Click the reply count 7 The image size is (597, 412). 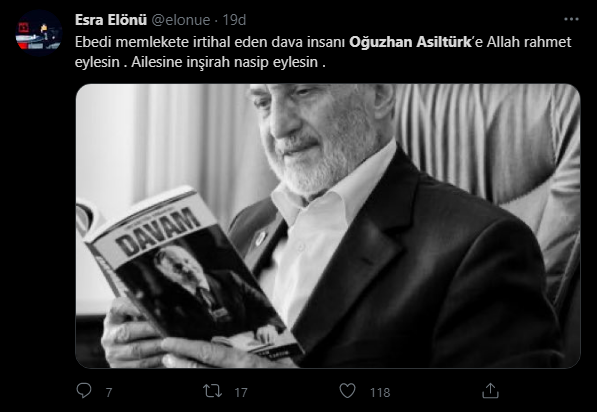click(x=109, y=392)
